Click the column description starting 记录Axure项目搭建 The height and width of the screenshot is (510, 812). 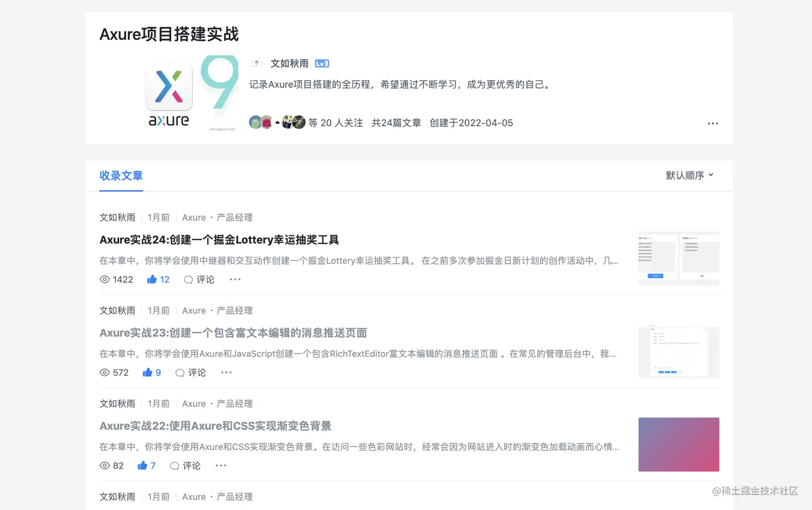[x=401, y=84]
